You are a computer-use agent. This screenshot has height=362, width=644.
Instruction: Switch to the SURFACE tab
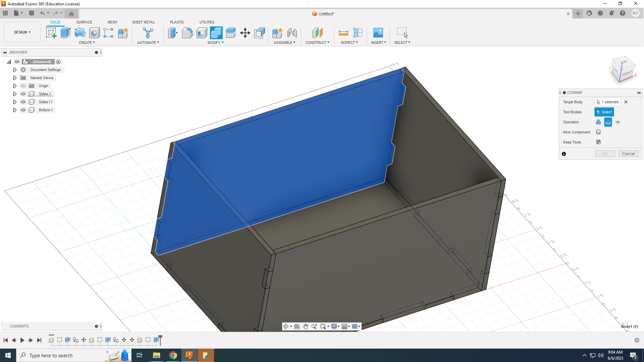coord(84,22)
